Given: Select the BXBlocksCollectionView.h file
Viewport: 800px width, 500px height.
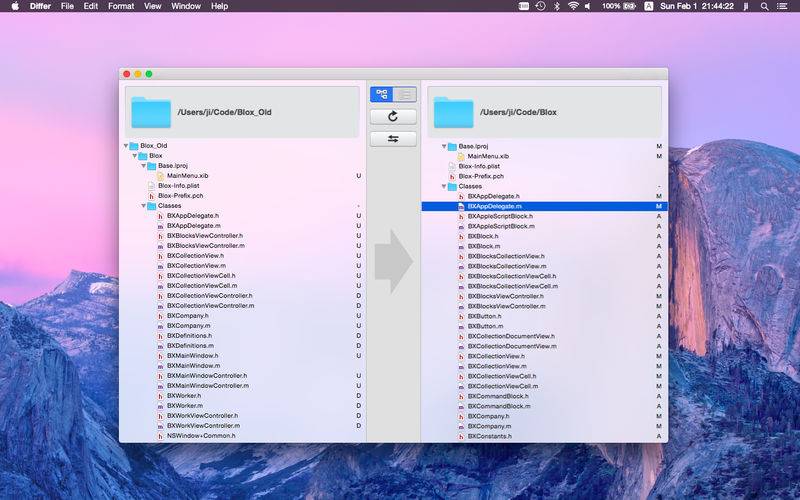Looking at the screenshot, I should click(x=506, y=256).
